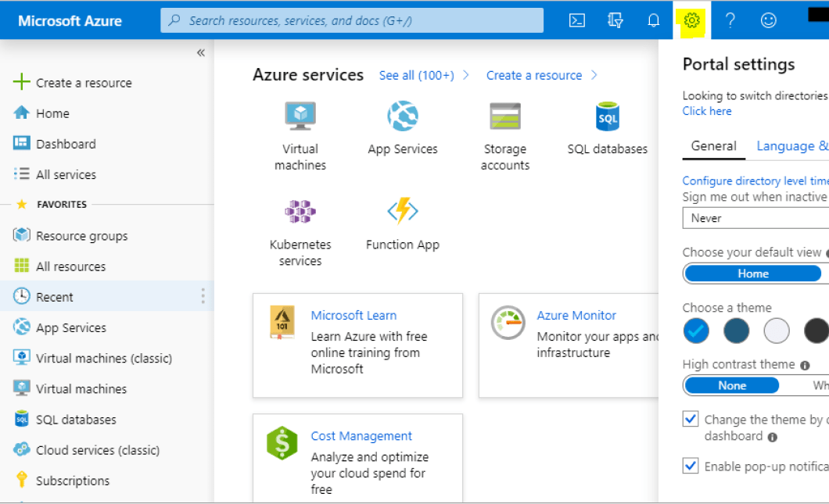Select the light gray theme swatch
The width and height of the screenshot is (829, 504).
(x=776, y=331)
